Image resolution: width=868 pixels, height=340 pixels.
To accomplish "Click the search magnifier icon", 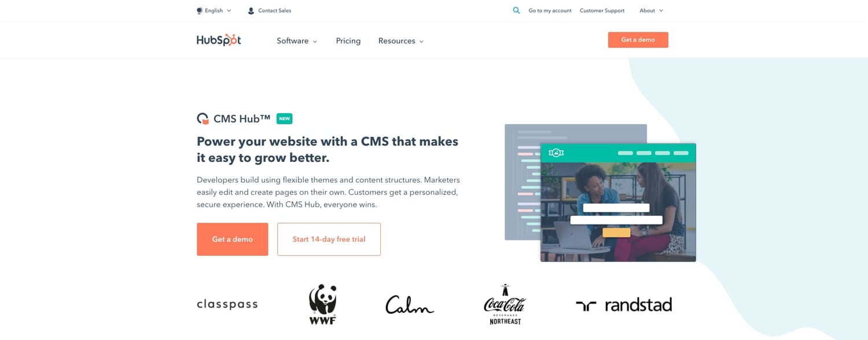I will click(516, 10).
